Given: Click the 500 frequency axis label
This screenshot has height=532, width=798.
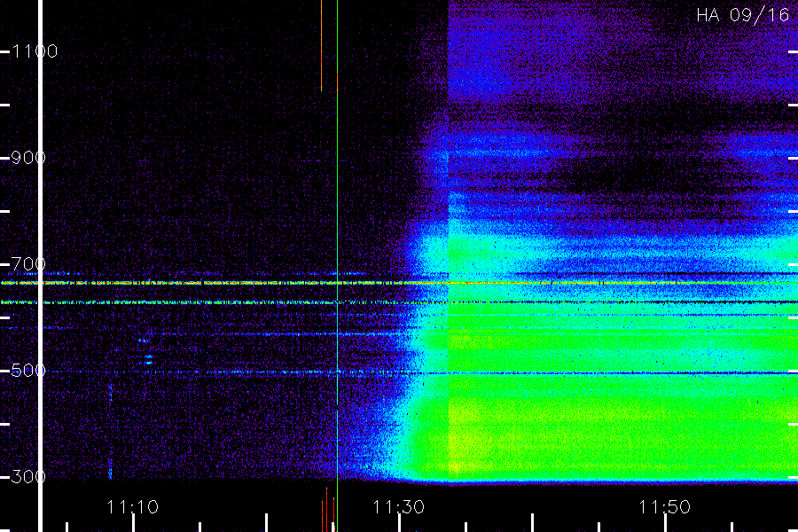Looking at the screenshot, I should coord(28,371).
